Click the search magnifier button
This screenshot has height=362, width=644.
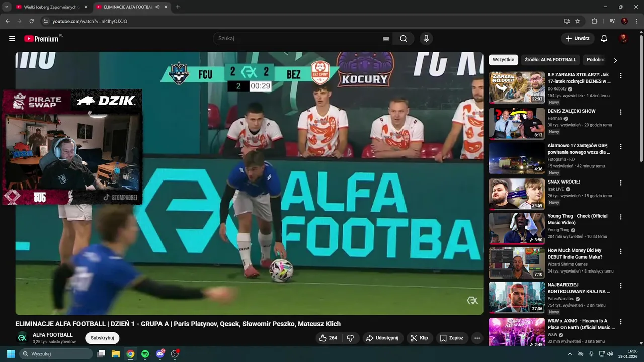coord(404,39)
